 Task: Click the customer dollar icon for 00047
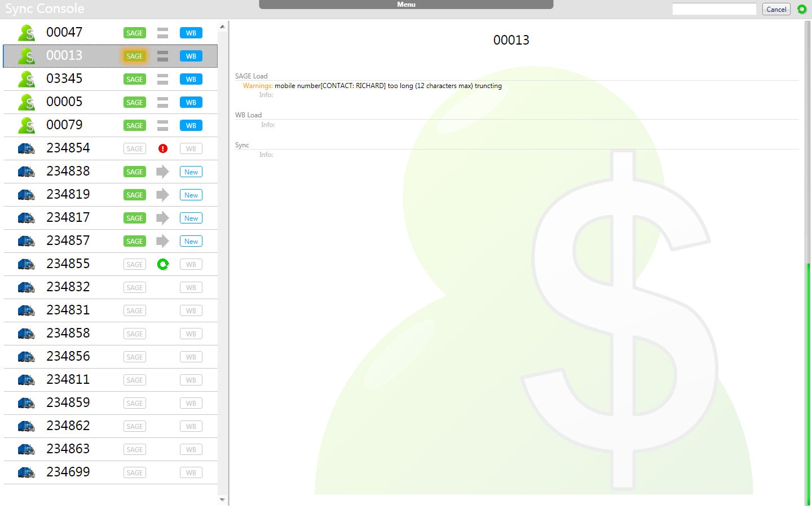point(27,33)
